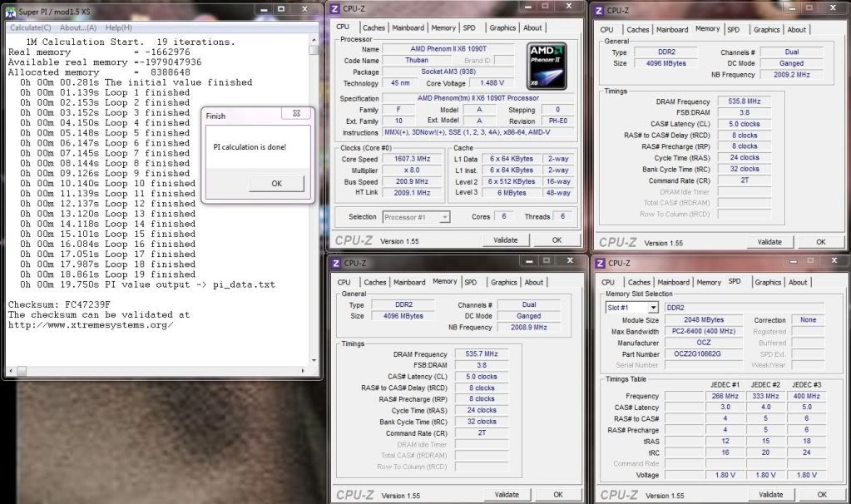Viewport: 851px width, 504px height.
Task: Click the Code Name value Thuban
Action: pyautogui.click(x=417, y=60)
